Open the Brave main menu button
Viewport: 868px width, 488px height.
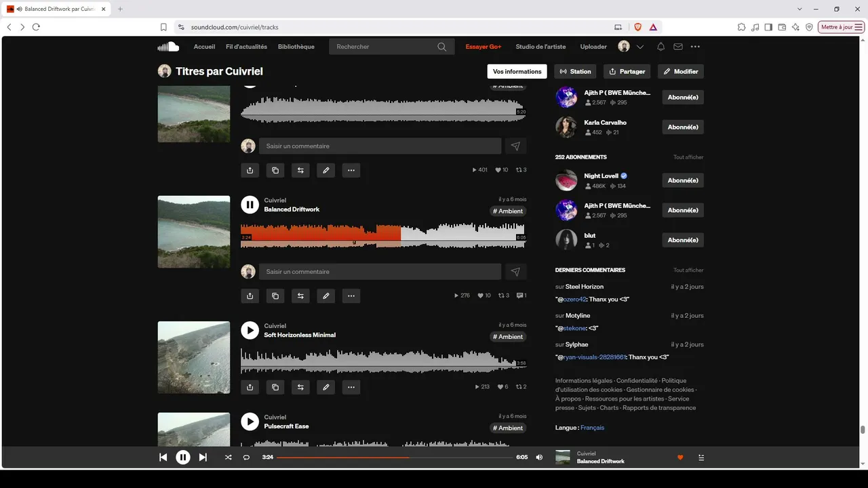click(842, 27)
